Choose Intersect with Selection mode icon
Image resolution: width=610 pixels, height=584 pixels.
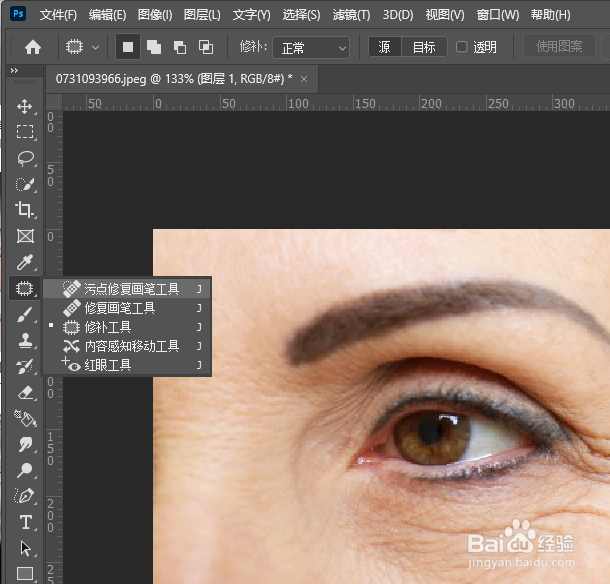pyautogui.click(x=206, y=47)
